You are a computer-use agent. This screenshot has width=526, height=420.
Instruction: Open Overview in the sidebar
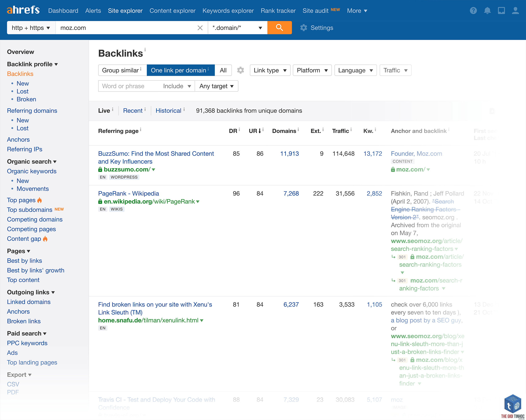tap(20, 52)
